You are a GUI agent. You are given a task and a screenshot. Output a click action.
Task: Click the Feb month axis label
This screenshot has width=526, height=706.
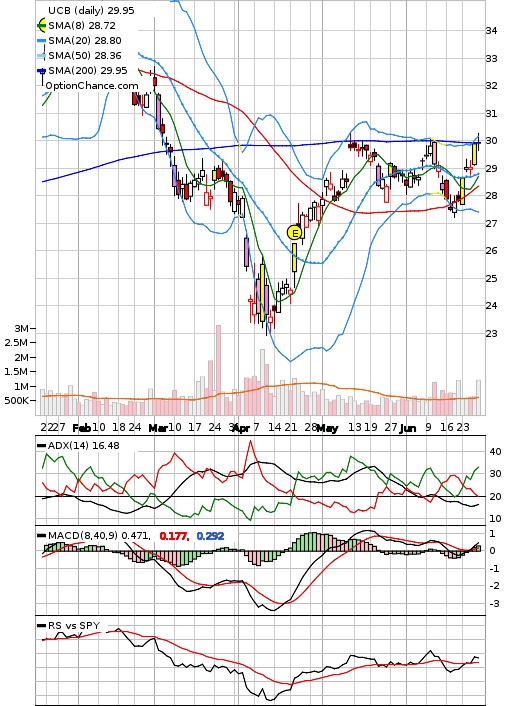pyautogui.click(x=82, y=428)
